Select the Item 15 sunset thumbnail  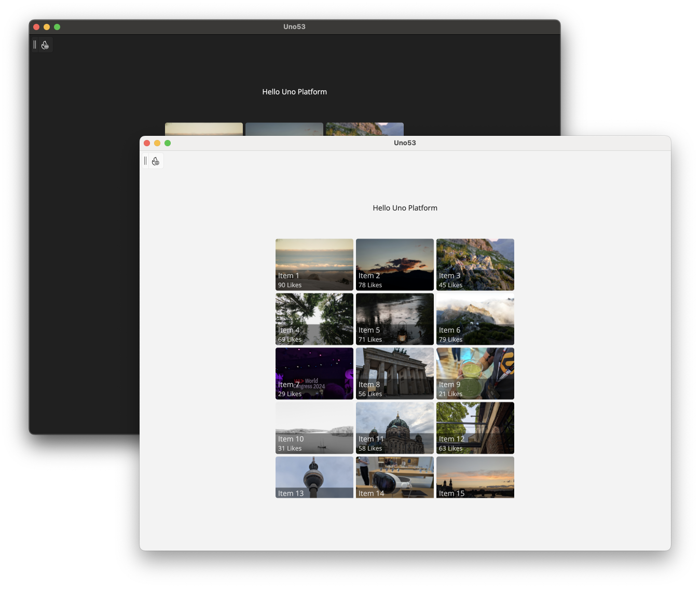[x=475, y=476]
